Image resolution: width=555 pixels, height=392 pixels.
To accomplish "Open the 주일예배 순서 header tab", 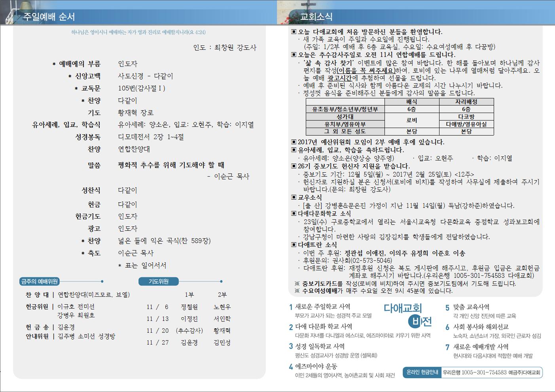I will point(49,17).
